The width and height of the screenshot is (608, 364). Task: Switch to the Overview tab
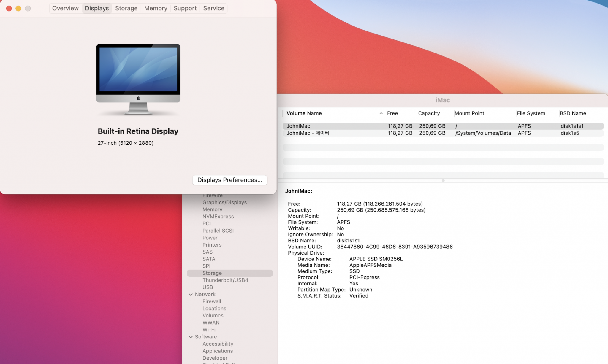pyautogui.click(x=65, y=8)
